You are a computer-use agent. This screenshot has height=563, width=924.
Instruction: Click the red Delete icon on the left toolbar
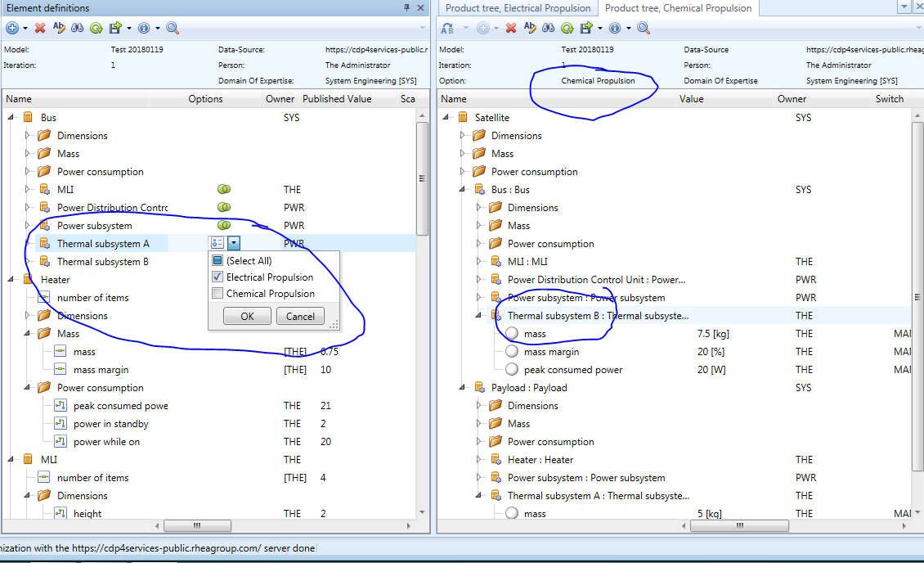point(38,27)
